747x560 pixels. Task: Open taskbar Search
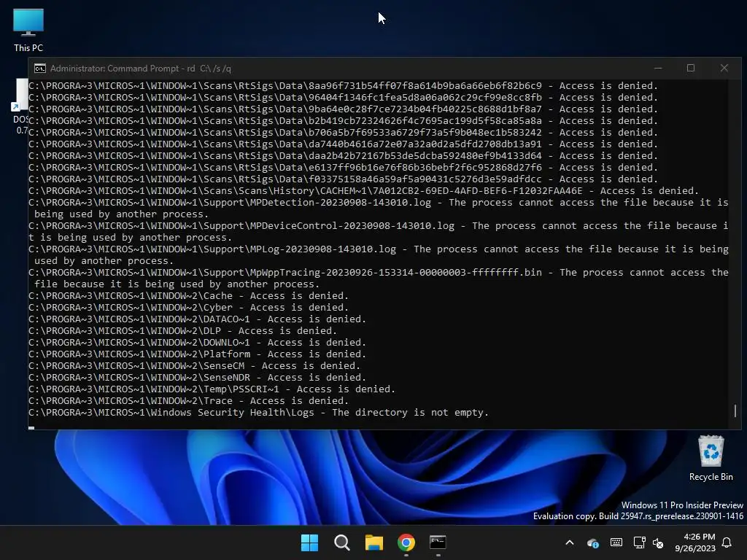point(341,542)
